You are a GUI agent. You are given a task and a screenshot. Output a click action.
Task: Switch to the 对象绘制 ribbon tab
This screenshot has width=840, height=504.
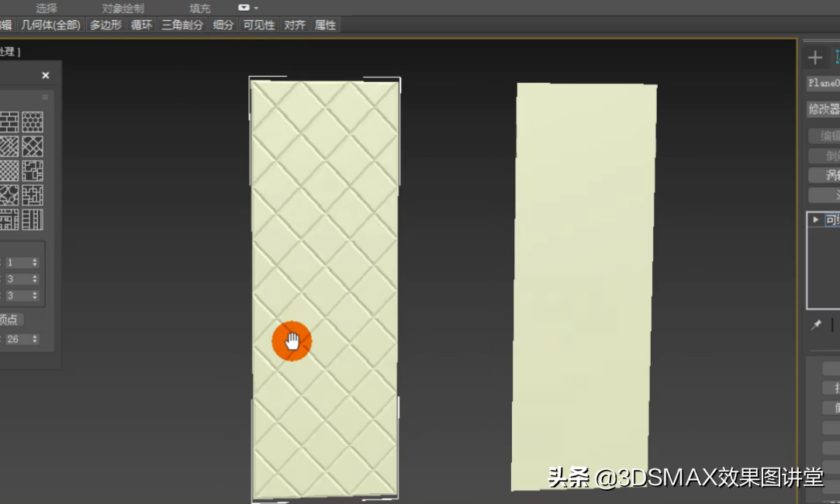point(123,8)
